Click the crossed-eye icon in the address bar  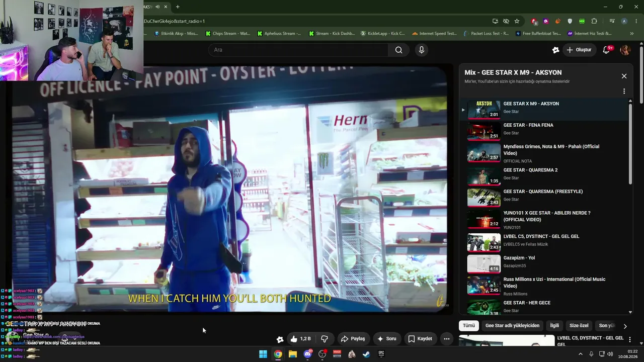coord(506,21)
